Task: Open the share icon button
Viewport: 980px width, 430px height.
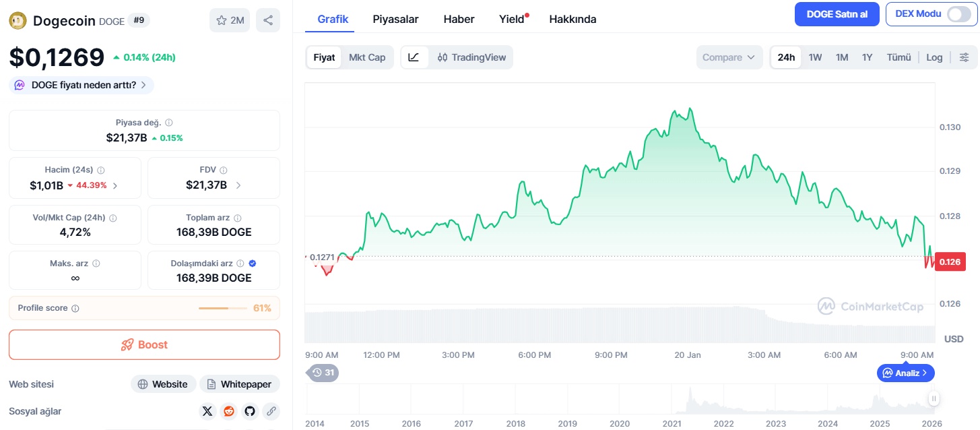Action: 268,20
